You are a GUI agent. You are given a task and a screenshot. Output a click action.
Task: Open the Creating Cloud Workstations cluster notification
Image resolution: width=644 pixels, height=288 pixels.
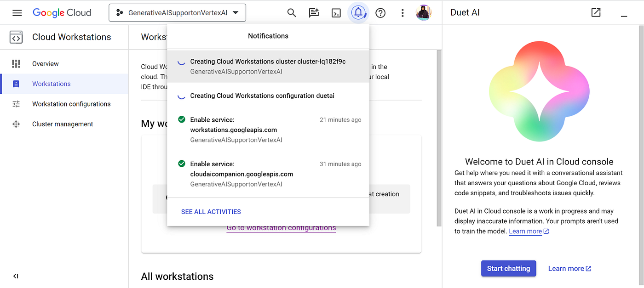click(268, 67)
